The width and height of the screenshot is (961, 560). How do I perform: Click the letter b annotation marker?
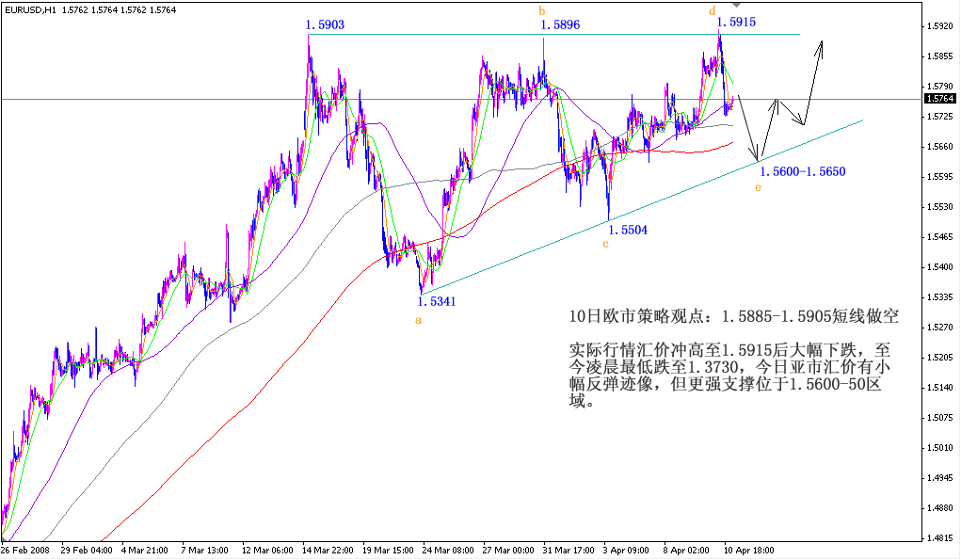point(541,9)
